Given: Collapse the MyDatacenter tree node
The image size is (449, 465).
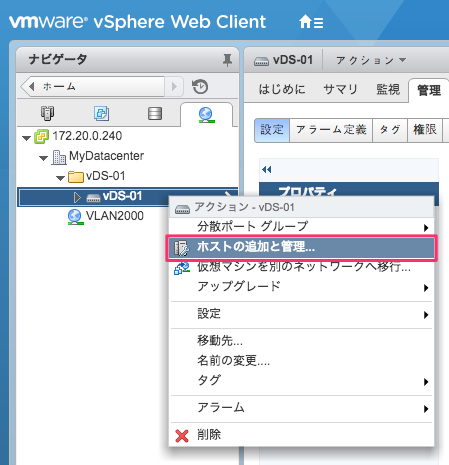Looking at the screenshot, I should [x=43, y=158].
